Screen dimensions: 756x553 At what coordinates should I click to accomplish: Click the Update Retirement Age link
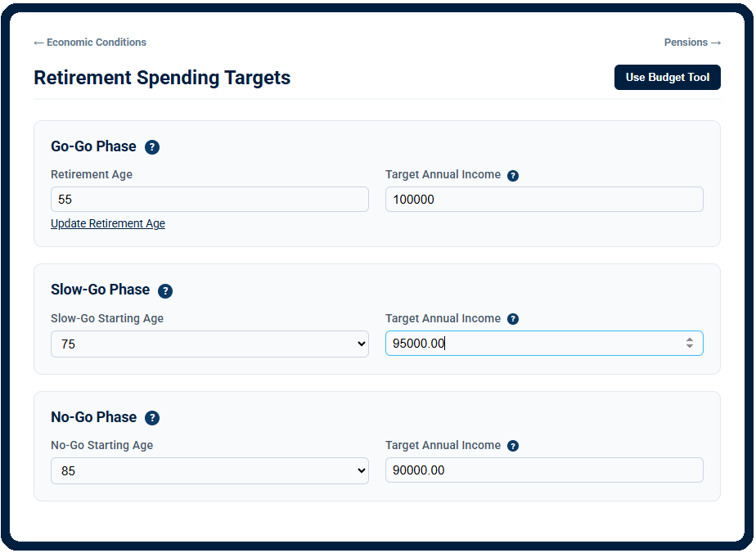(108, 223)
